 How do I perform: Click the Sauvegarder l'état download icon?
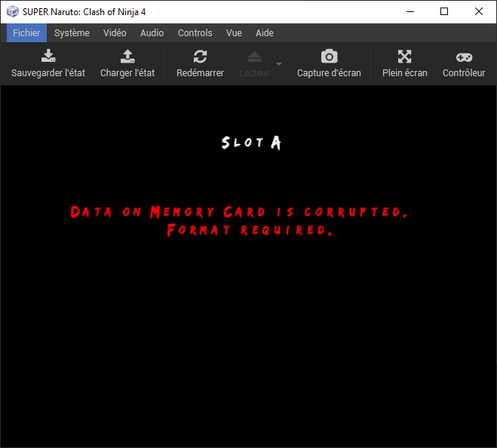click(48, 57)
